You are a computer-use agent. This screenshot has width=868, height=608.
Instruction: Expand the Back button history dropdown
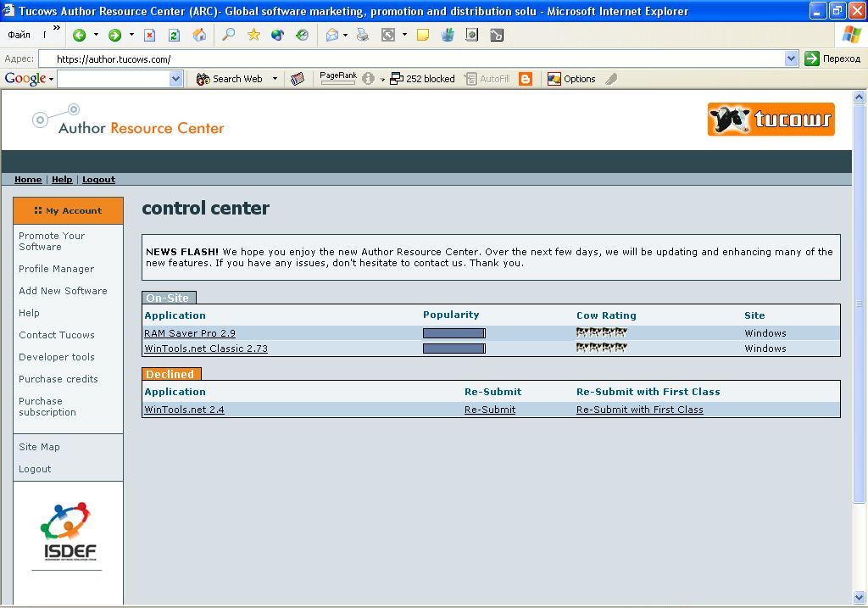tap(96, 35)
